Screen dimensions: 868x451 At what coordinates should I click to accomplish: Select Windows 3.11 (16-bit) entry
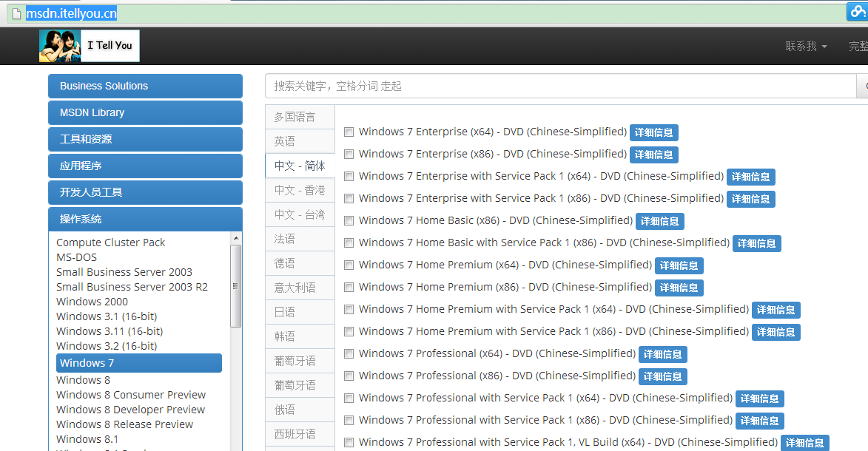point(110,331)
